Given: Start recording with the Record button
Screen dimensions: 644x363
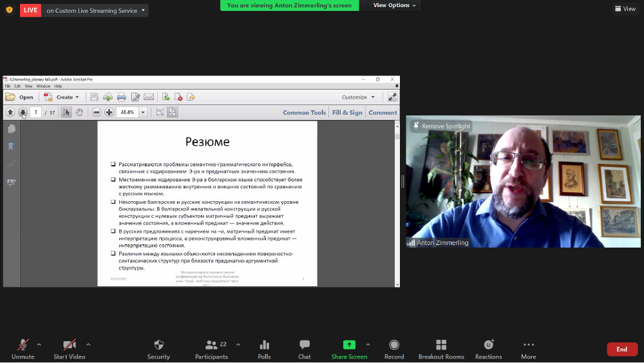Looking at the screenshot, I should point(394,349).
